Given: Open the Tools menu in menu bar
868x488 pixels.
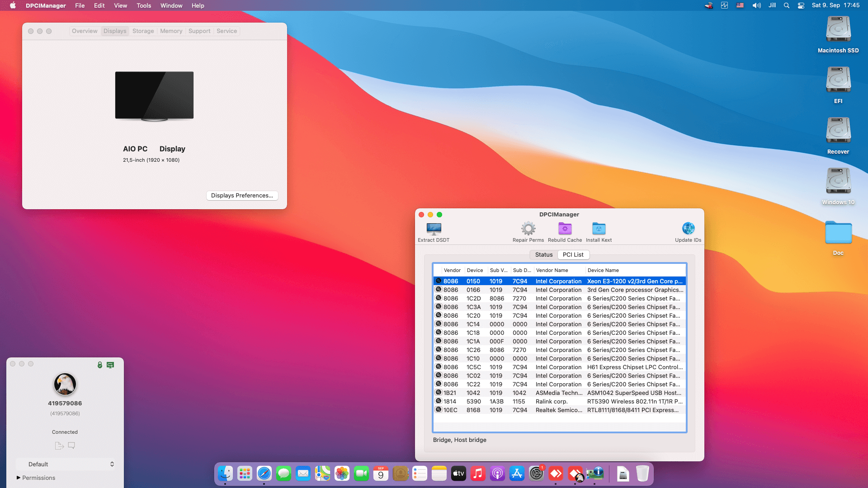Looking at the screenshot, I should point(144,5).
